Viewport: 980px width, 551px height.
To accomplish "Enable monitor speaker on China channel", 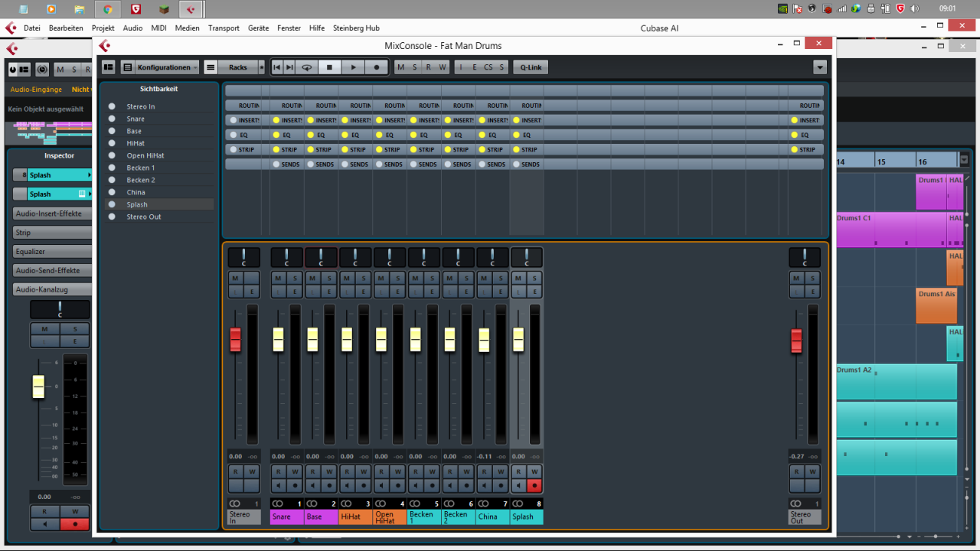I will click(484, 485).
